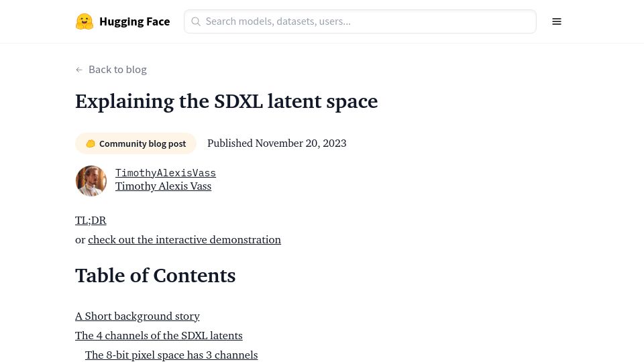Open Timothy Alexis Vass avatar photo

pos(91,180)
